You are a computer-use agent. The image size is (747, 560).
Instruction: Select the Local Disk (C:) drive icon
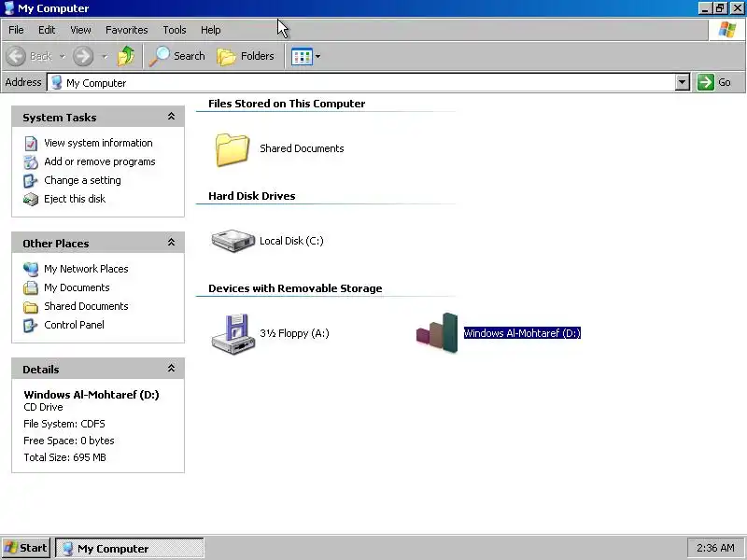[233, 241]
